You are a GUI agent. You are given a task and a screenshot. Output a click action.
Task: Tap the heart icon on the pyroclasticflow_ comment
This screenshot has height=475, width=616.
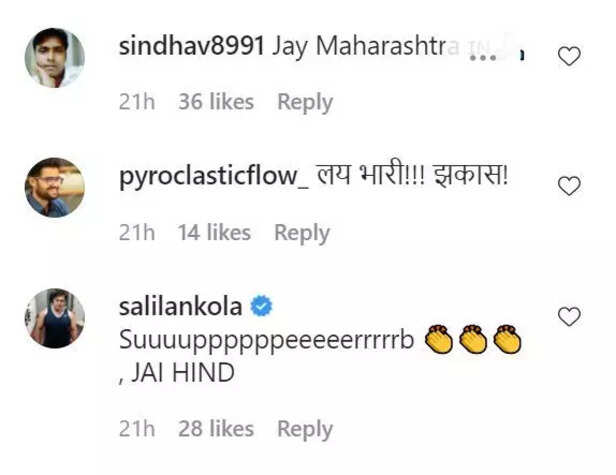[569, 186]
